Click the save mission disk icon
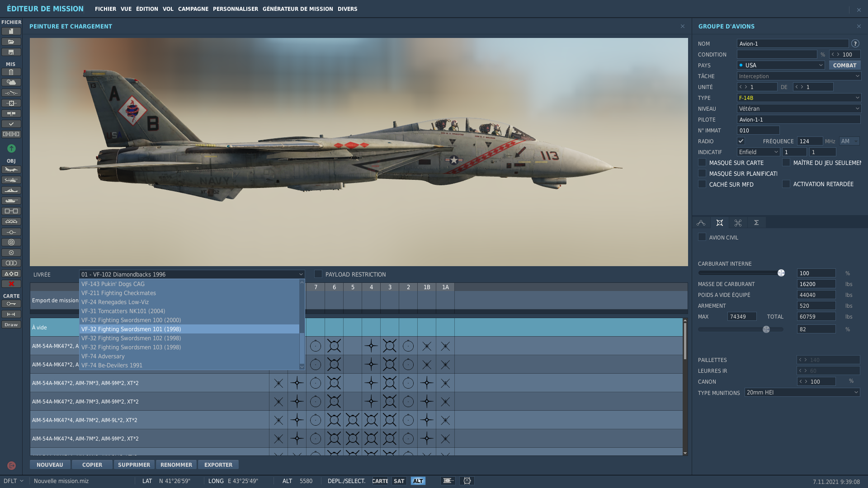Image resolution: width=868 pixels, height=488 pixels. tap(11, 52)
